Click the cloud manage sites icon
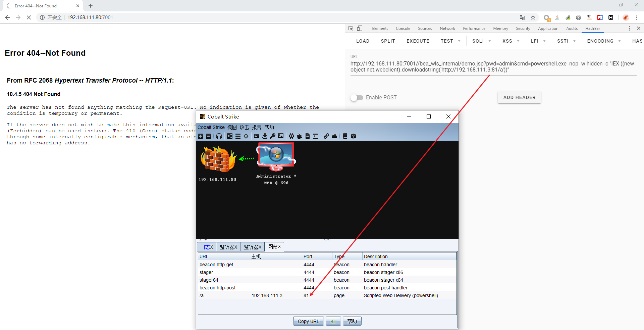Screen dimensions: 644x330 (x=334, y=136)
